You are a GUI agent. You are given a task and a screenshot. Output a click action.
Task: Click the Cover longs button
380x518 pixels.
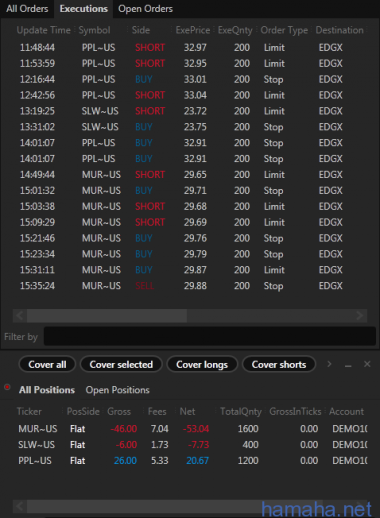tap(202, 364)
